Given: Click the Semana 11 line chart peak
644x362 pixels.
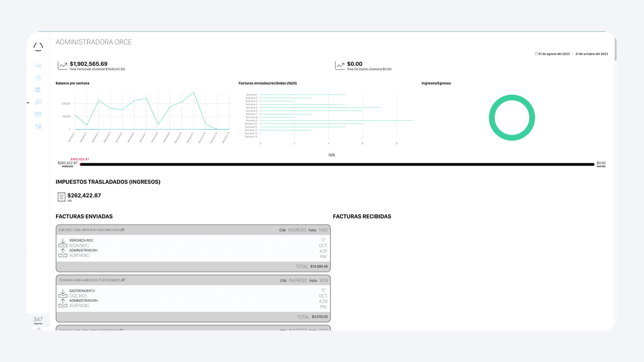Looking at the screenshot, I should pos(194,93).
